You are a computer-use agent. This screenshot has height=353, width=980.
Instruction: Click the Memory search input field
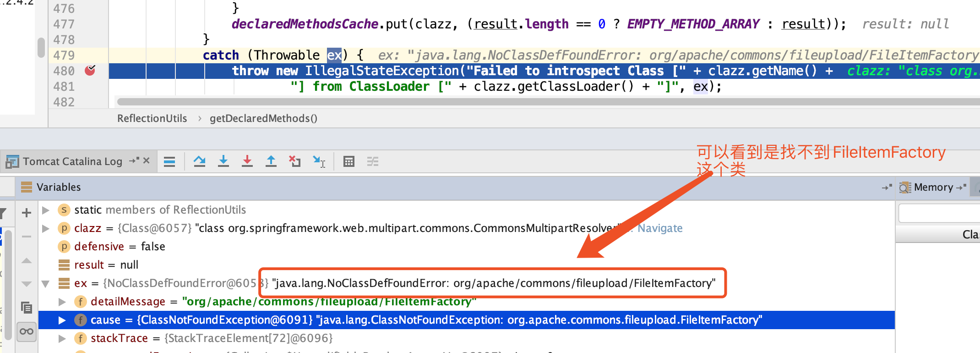(939, 213)
